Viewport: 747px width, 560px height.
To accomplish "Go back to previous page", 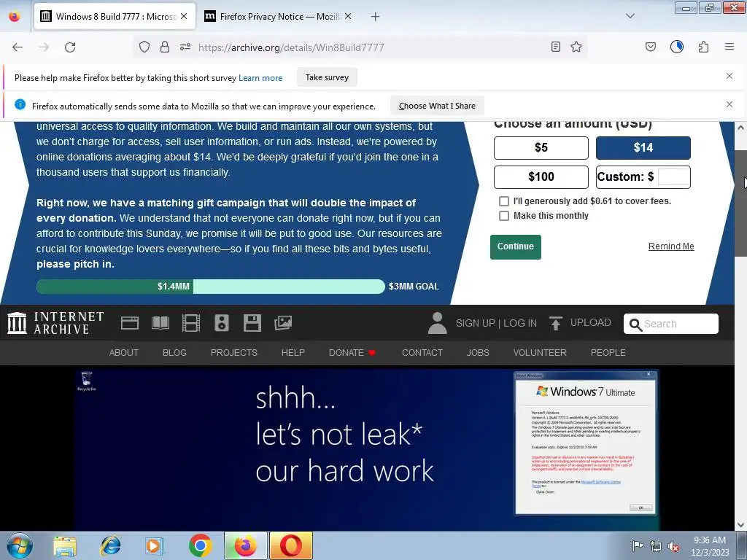I will 18,47.
